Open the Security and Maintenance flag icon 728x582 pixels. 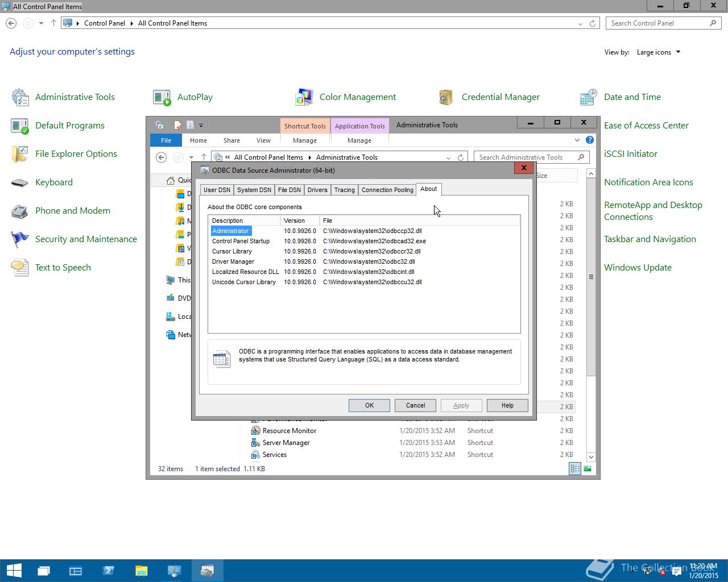click(20, 239)
